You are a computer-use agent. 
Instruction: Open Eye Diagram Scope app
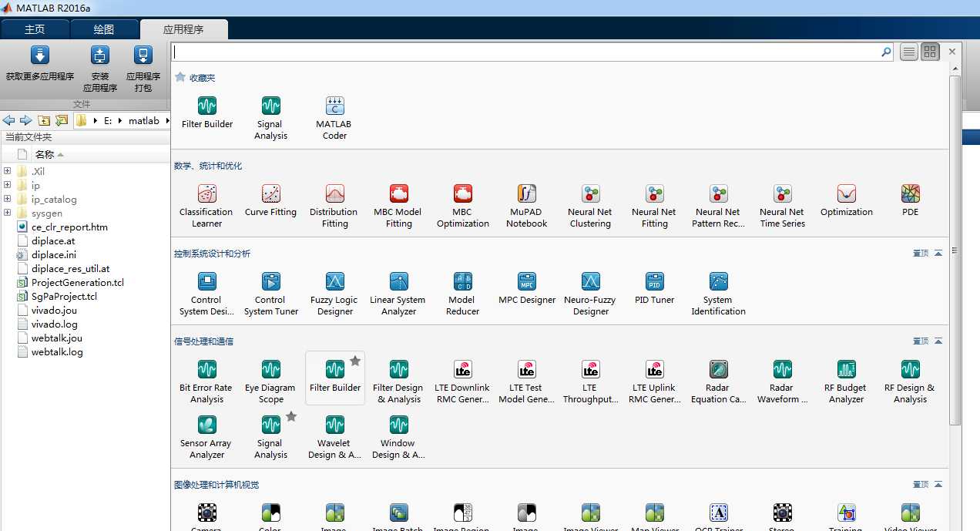271,381
